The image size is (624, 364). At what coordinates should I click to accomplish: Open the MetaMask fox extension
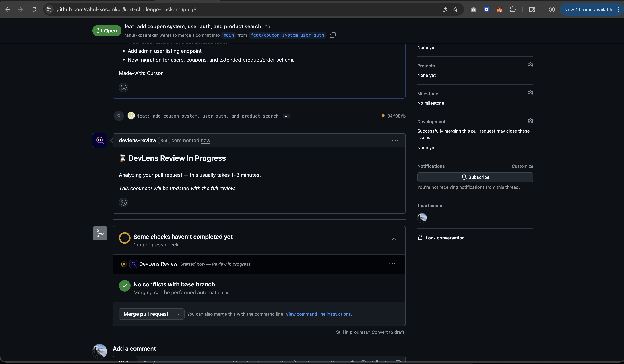tap(499, 9)
